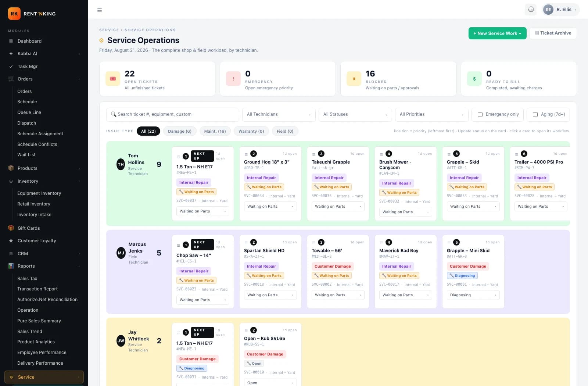Go to Schedule Conflicts in sidebar
The height and width of the screenshot is (386, 588).
point(37,144)
